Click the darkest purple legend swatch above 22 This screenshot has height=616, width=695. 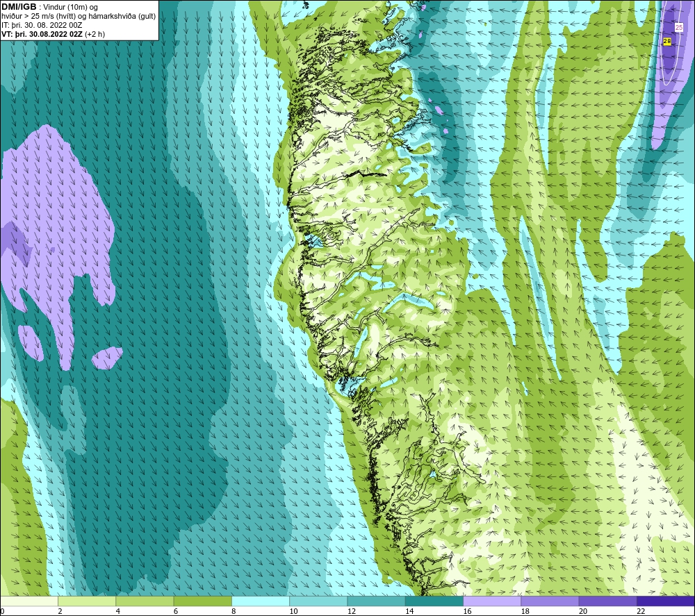pyautogui.click(x=666, y=601)
